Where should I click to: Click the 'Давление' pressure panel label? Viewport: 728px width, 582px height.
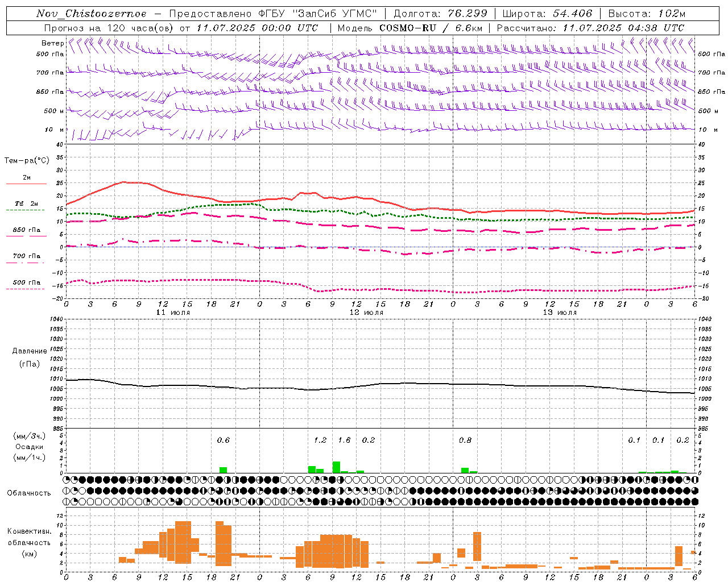[30, 351]
